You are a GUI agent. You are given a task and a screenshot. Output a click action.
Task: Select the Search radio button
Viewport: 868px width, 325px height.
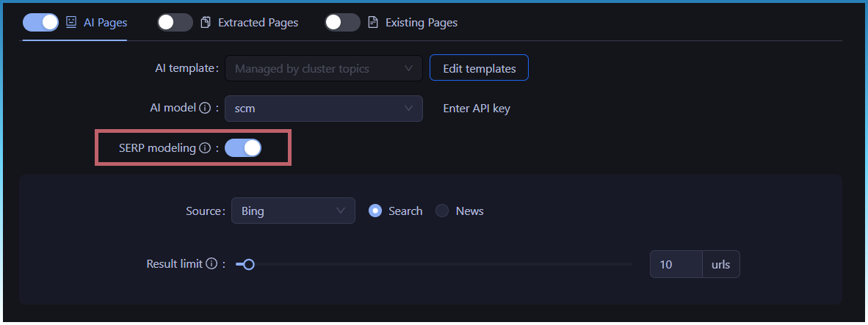[x=375, y=211]
